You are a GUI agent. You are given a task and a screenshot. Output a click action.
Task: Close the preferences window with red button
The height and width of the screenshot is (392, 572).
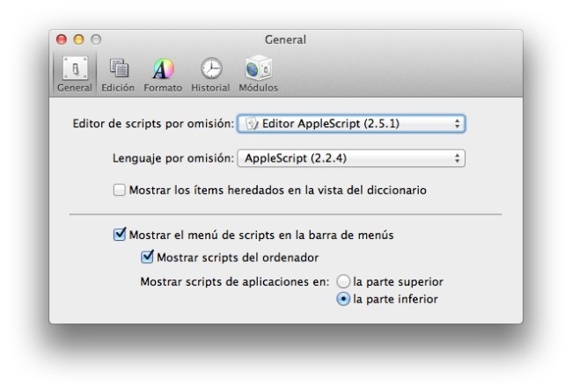62,40
